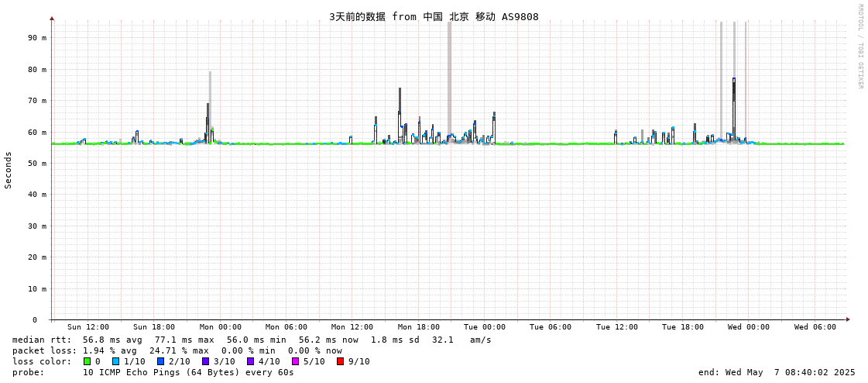Screen dimensions: 868x383
Task: Click the 3/10 loss color swatch
Action: 205,361
